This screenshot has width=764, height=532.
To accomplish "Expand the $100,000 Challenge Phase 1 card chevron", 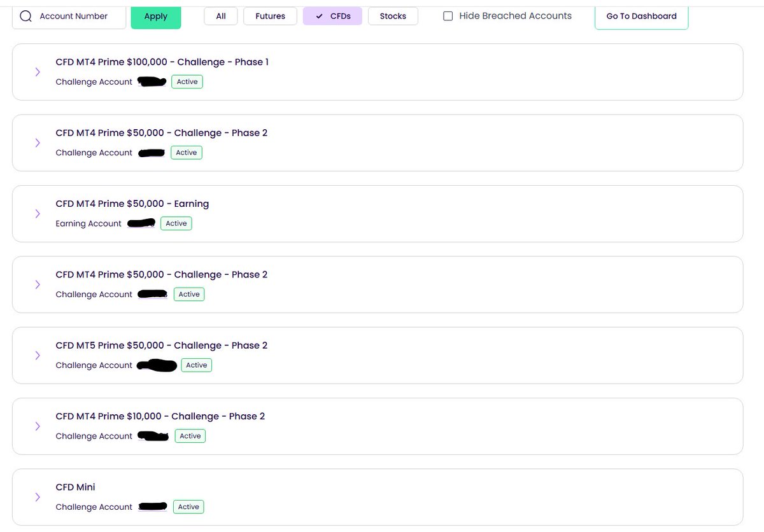I will coord(38,72).
